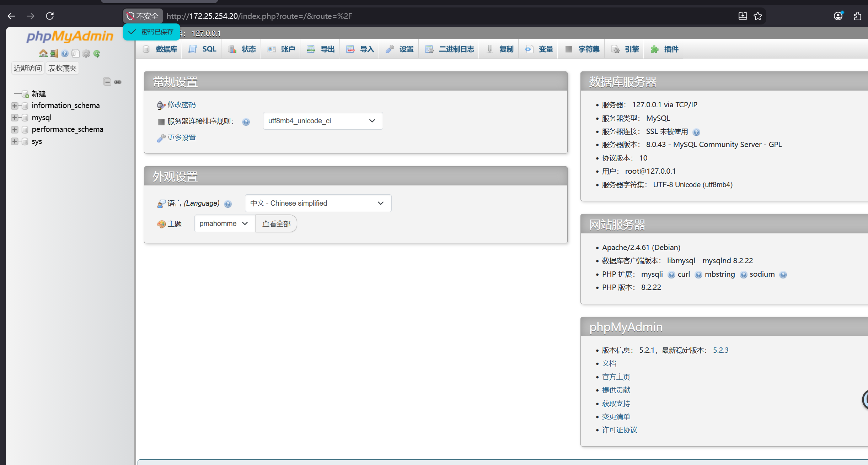Select the information_schema database name
This screenshot has width=868, height=465.
click(x=66, y=106)
